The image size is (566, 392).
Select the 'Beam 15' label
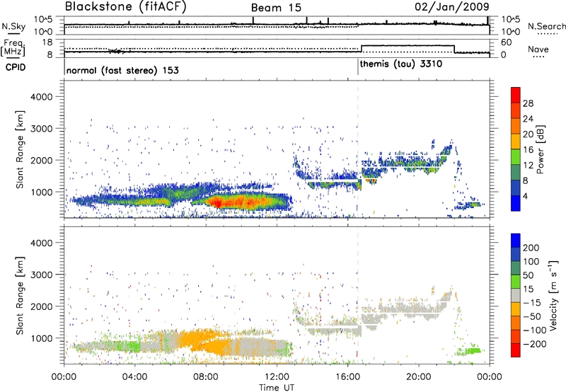[x=276, y=8]
